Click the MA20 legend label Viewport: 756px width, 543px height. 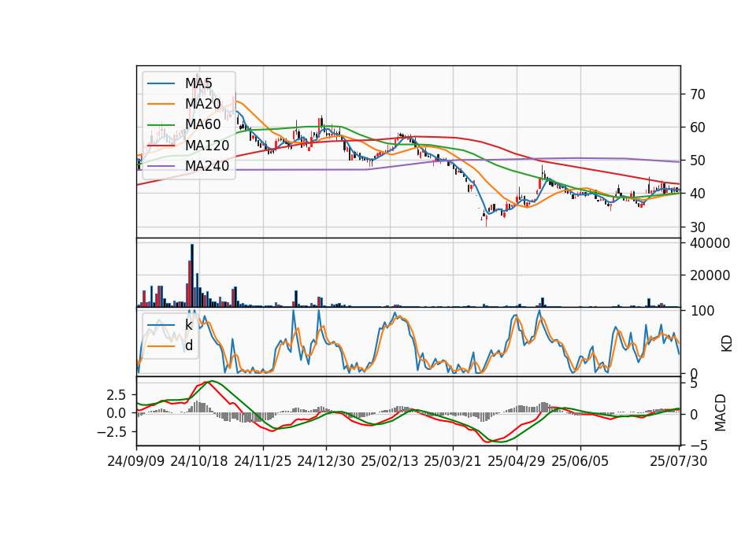click(203, 104)
